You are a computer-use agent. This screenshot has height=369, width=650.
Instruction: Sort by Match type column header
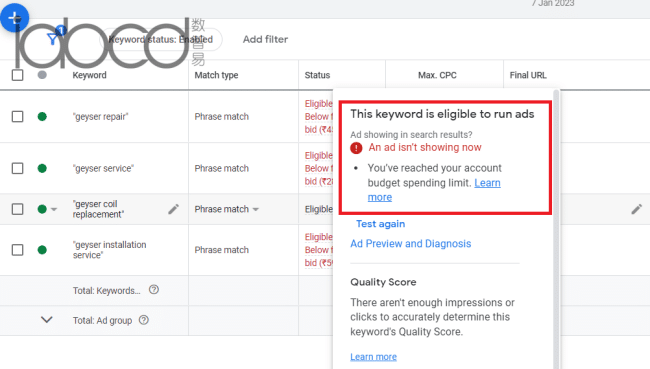coord(216,75)
